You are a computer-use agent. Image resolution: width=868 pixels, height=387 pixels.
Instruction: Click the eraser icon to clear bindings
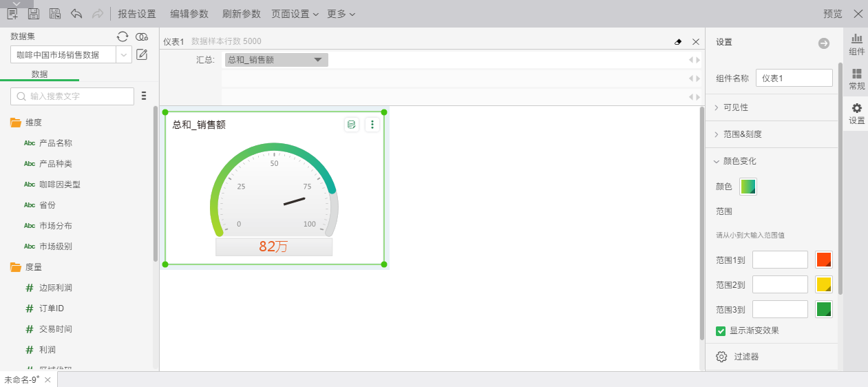pyautogui.click(x=678, y=42)
